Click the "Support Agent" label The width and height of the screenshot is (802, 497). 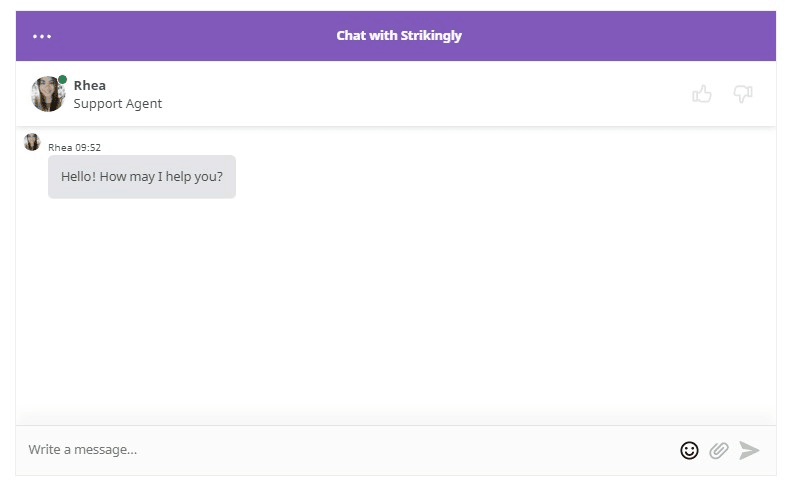click(118, 104)
